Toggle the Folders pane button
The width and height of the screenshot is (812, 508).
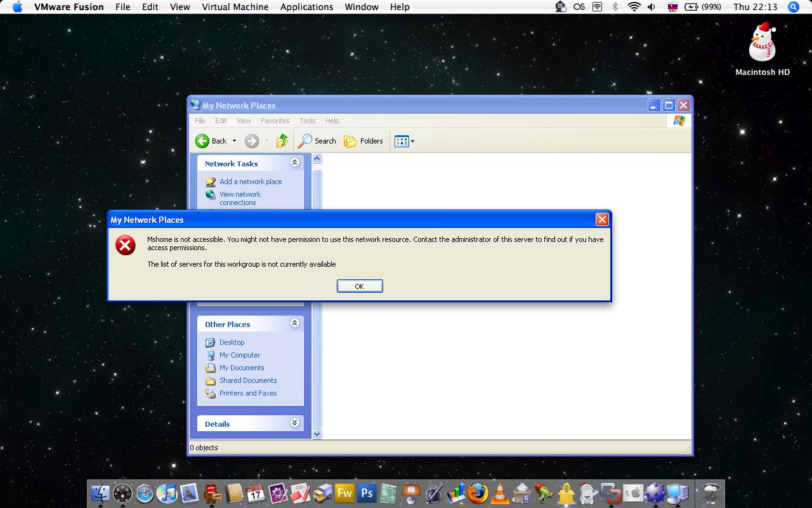pos(363,141)
